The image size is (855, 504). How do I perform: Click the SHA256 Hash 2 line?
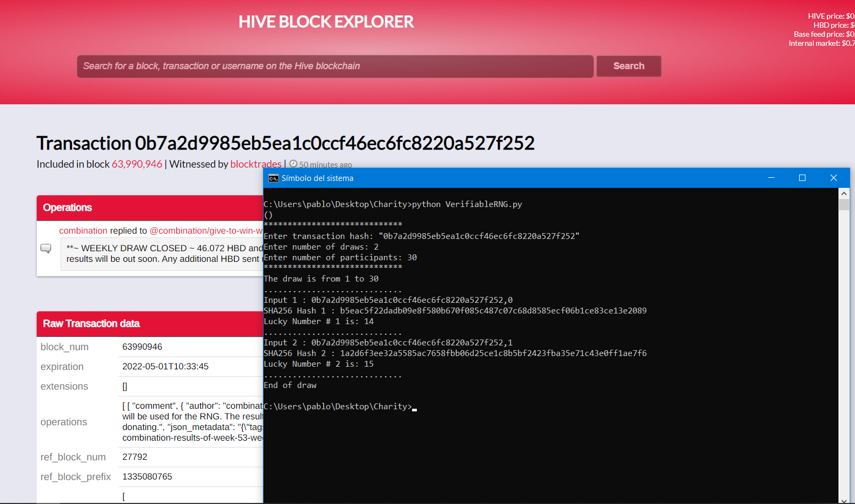tap(455, 353)
